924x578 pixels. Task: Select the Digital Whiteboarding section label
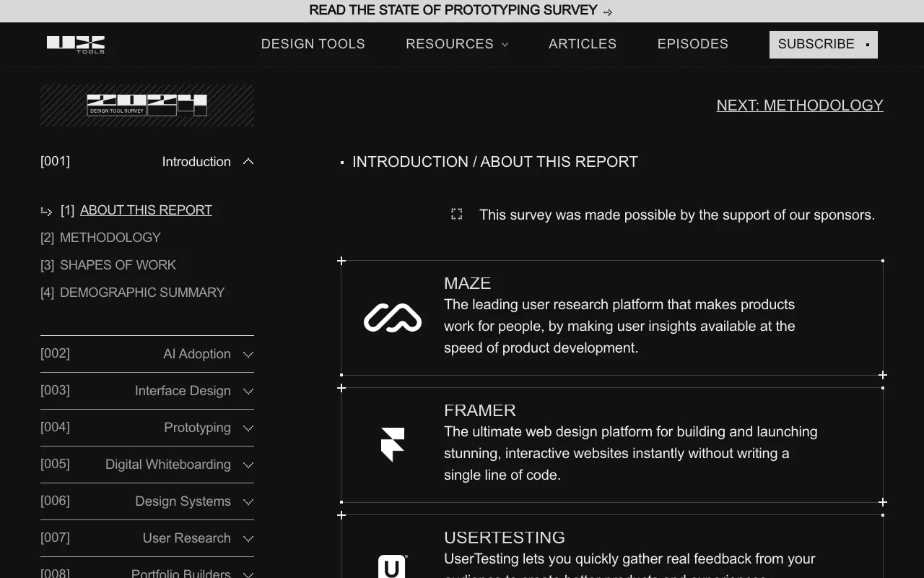168,465
